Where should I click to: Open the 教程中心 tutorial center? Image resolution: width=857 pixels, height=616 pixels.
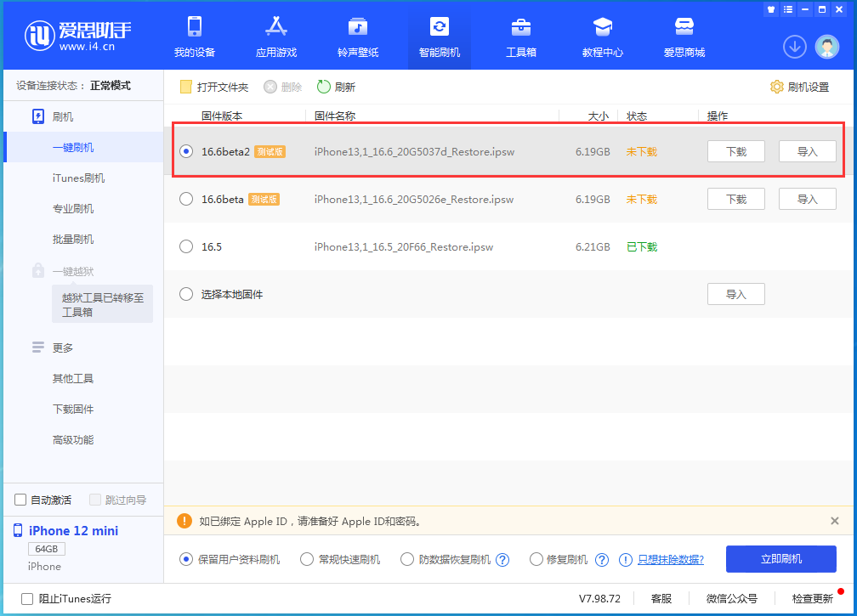(x=603, y=37)
